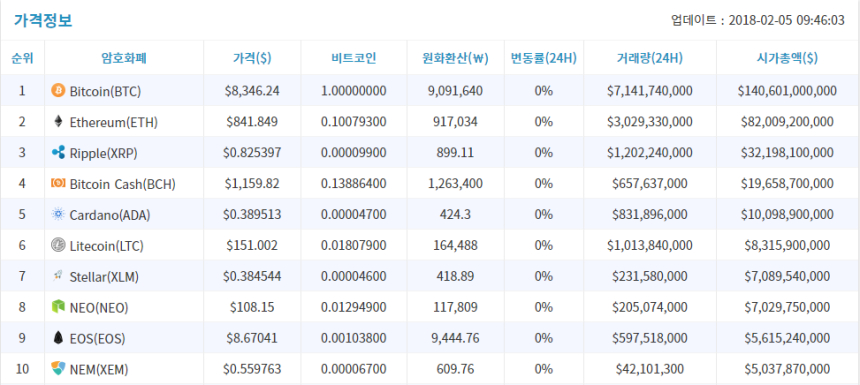This screenshot has width=860, height=385.
Task: Open the Ripple(XRP) coin name
Action: click(103, 153)
